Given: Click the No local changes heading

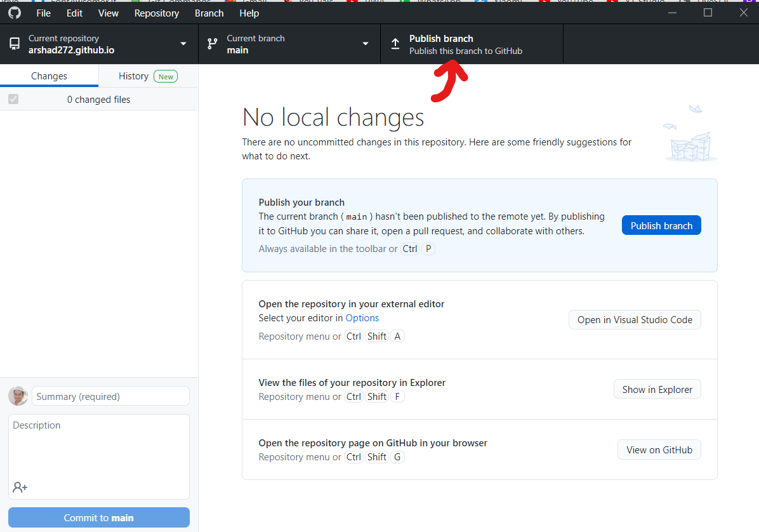Looking at the screenshot, I should (x=333, y=117).
